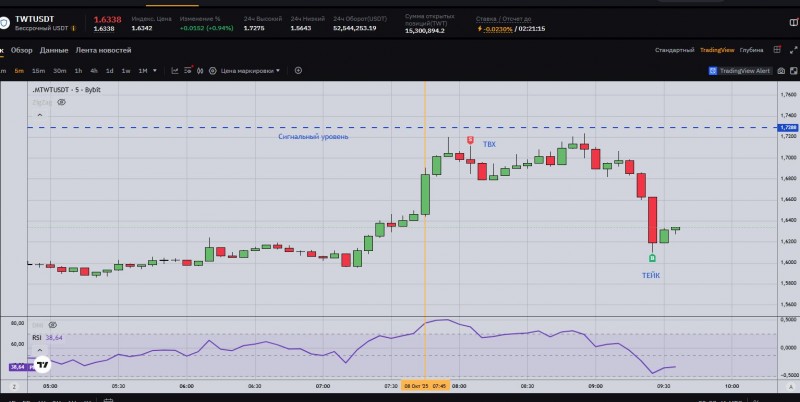Select the 1M timeframe

tap(143, 71)
